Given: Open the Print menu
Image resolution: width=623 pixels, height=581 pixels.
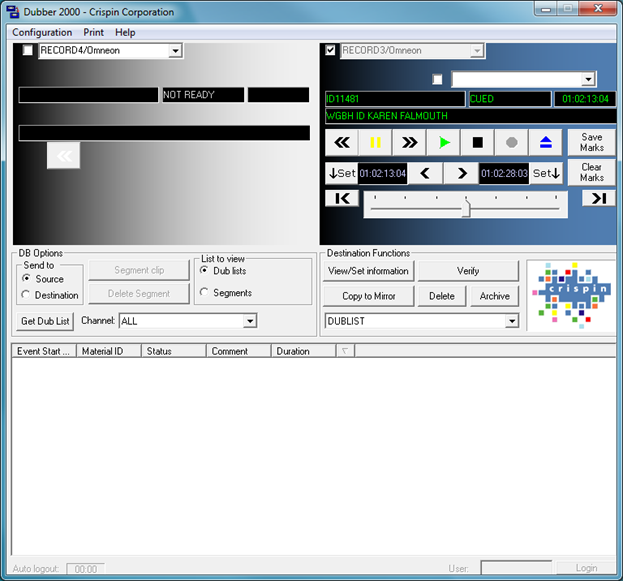Looking at the screenshot, I should pos(93,32).
